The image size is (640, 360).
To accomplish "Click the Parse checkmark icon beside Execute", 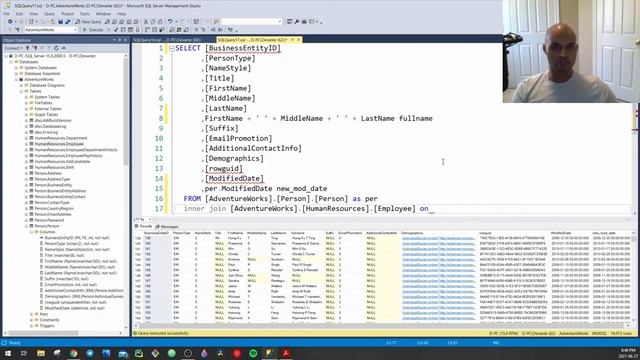I will click(116, 30).
